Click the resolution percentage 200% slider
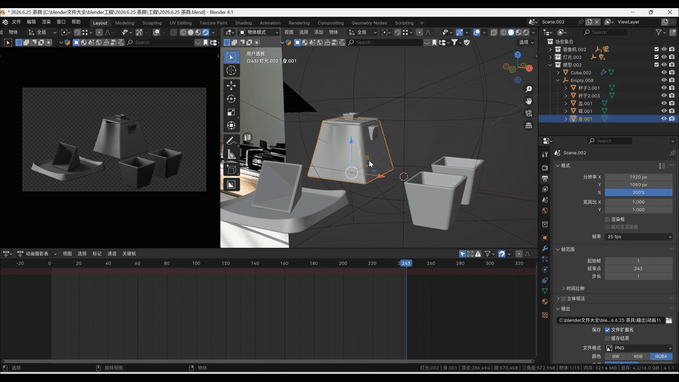Viewport: 679px width, 382px height. tap(639, 193)
